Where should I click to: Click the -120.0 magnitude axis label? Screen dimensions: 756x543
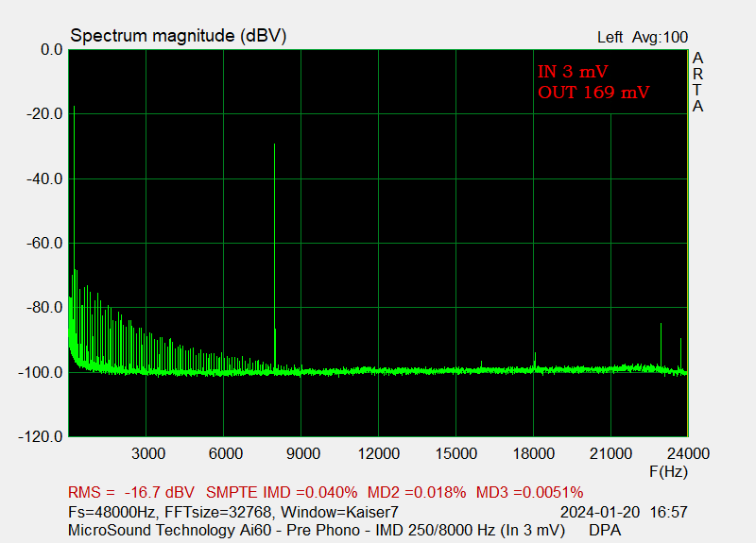(x=41, y=437)
